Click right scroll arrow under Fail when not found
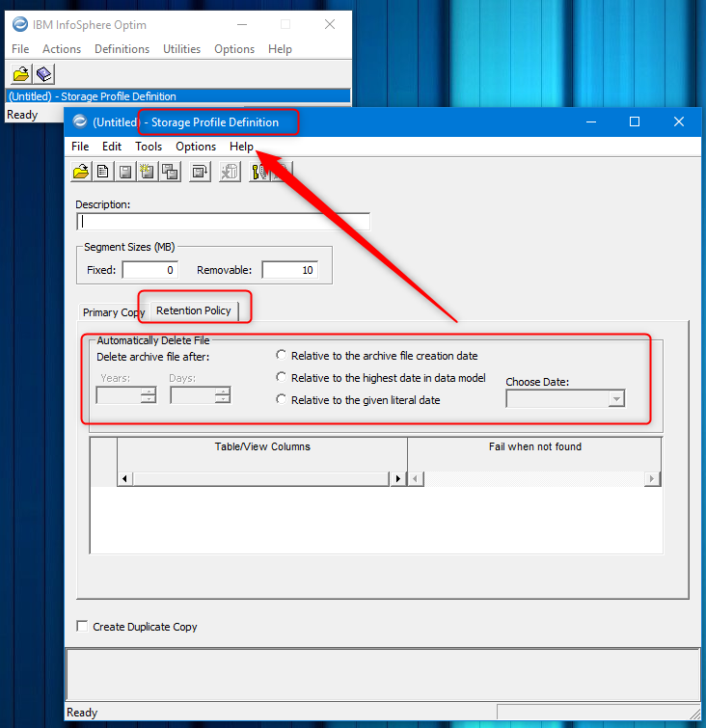This screenshot has height=728, width=706. click(652, 478)
